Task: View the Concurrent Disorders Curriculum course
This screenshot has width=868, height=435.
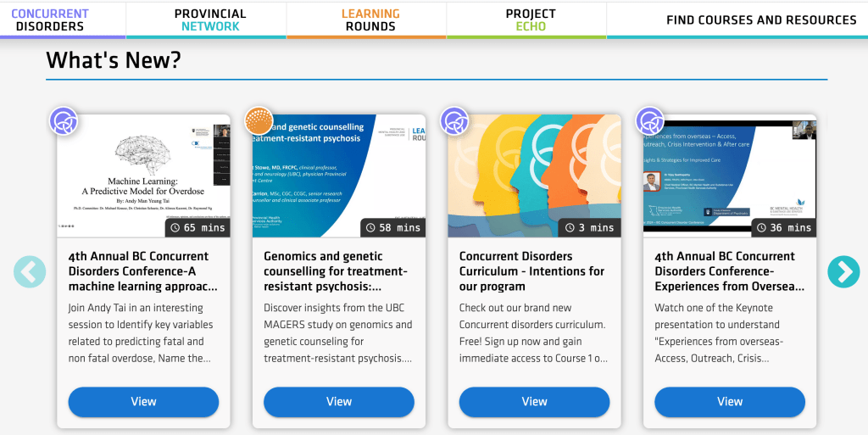Action: [x=534, y=402]
